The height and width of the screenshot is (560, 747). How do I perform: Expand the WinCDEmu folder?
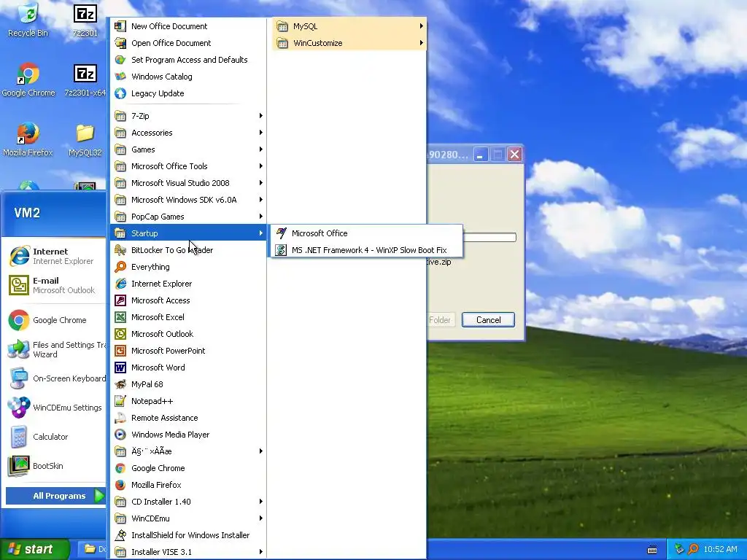pos(188,518)
